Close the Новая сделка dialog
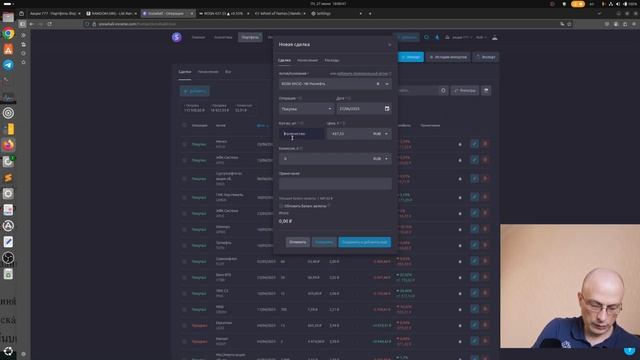The width and height of the screenshot is (640, 360). click(x=389, y=44)
